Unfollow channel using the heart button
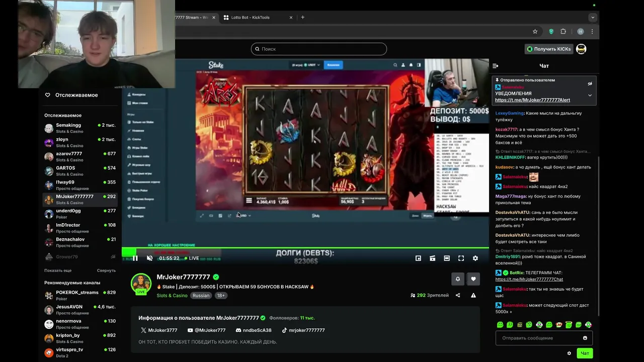The height and width of the screenshot is (362, 644). click(x=473, y=279)
